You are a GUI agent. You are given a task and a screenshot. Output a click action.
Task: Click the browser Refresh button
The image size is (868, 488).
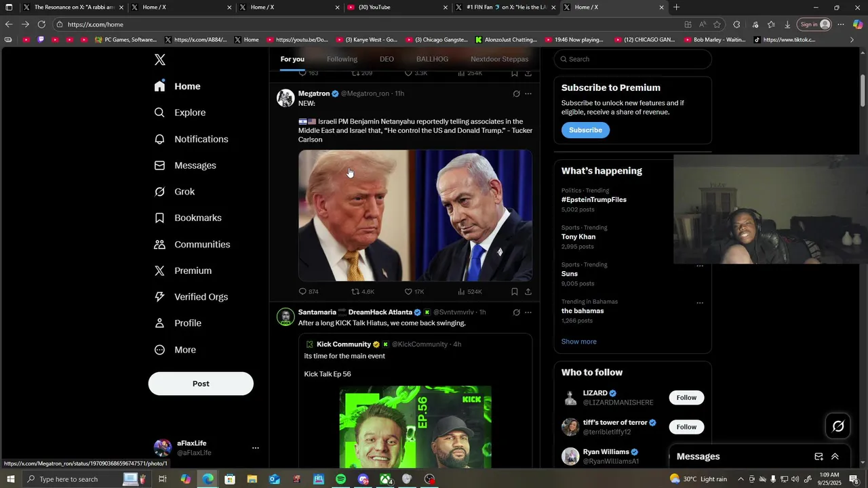[x=41, y=24]
